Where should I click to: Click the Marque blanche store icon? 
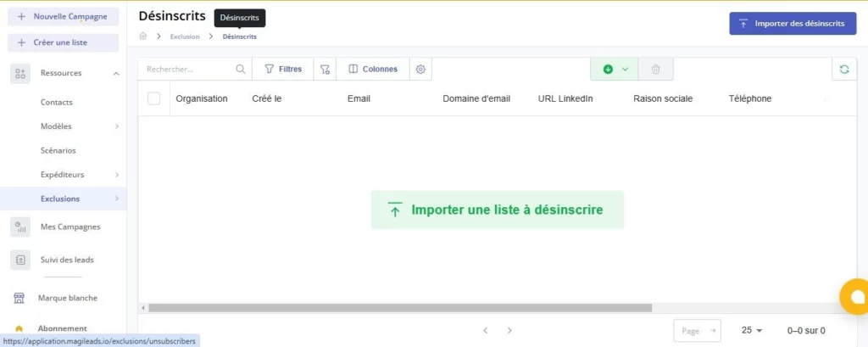pos(19,298)
